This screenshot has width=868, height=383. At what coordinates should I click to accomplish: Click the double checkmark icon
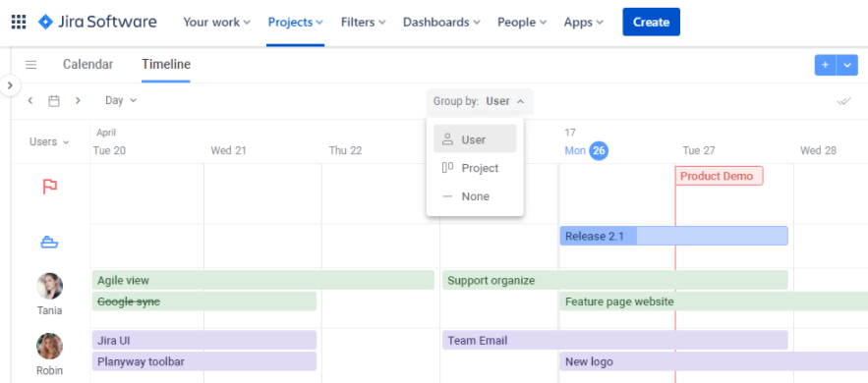click(843, 101)
